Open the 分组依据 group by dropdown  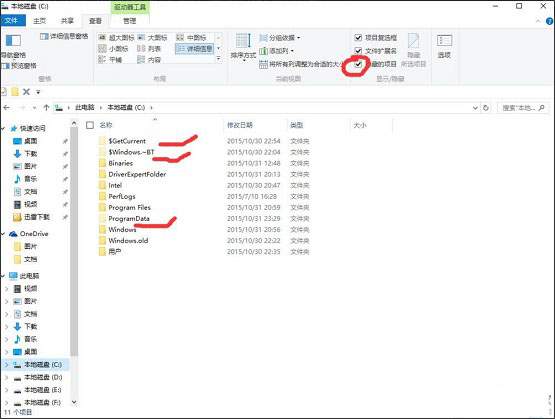(x=280, y=38)
